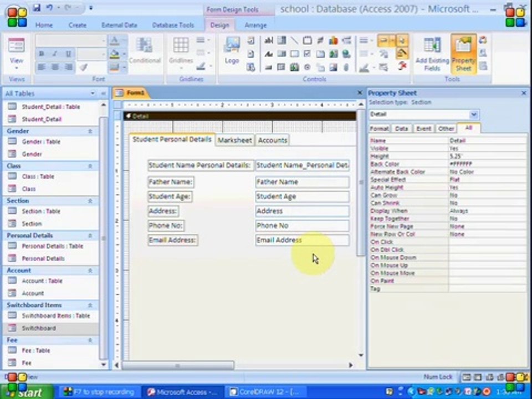
Task: Toggle Italic formatting
Action: [55, 54]
